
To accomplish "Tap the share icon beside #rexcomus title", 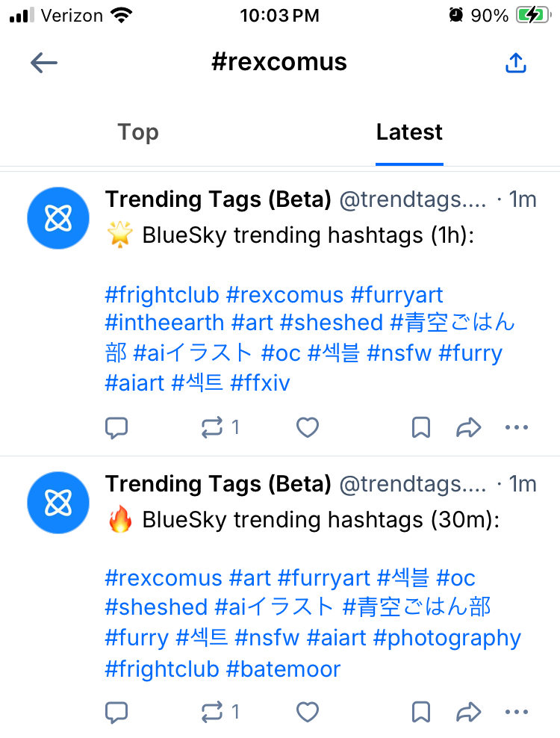I will pyautogui.click(x=516, y=63).
